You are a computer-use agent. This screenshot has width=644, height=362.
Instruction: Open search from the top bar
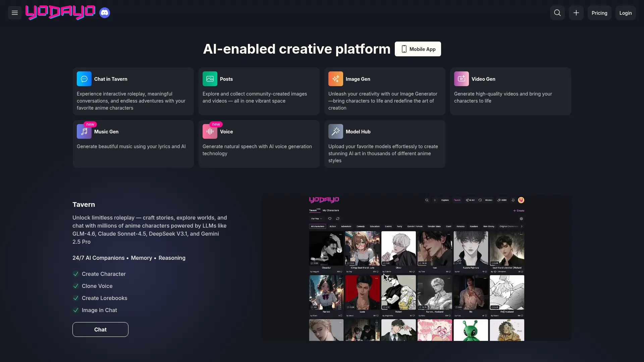tap(557, 13)
